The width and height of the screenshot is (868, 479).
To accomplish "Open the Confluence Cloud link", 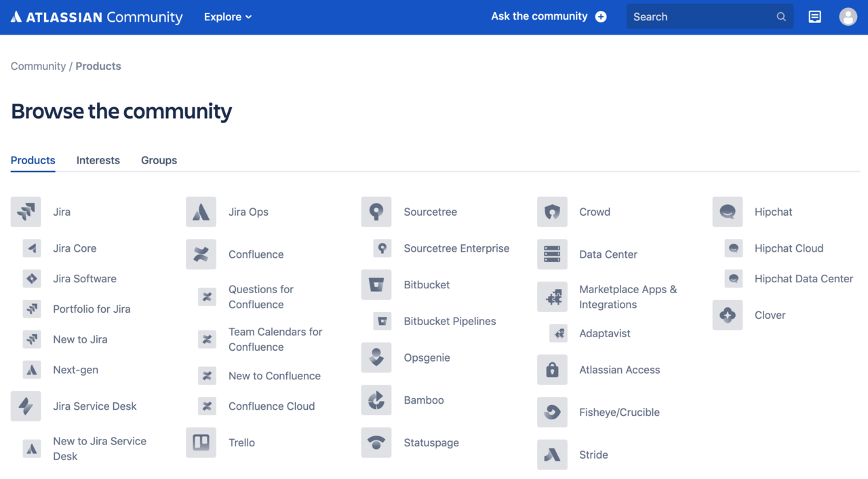I will [271, 406].
